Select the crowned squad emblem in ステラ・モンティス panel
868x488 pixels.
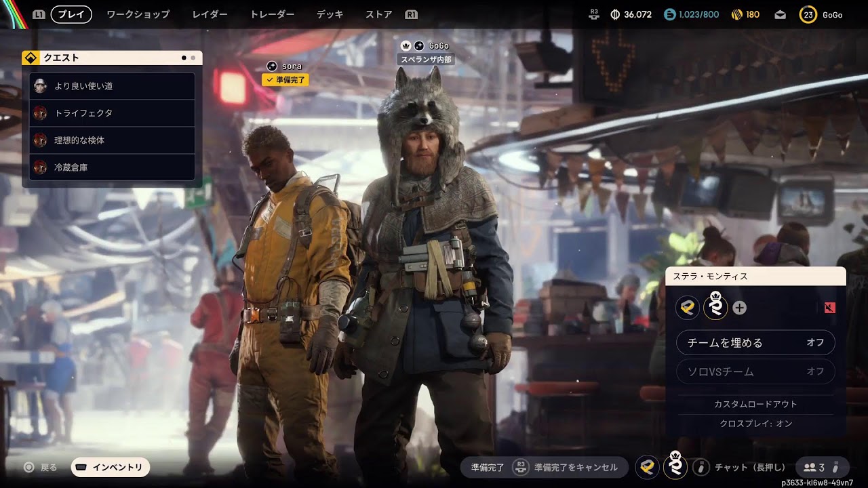pos(715,306)
